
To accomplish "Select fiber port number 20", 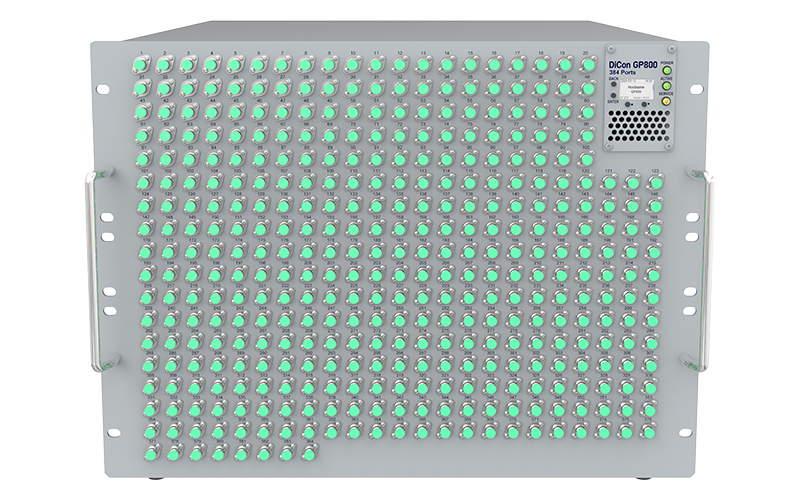I will pos(588,66).
